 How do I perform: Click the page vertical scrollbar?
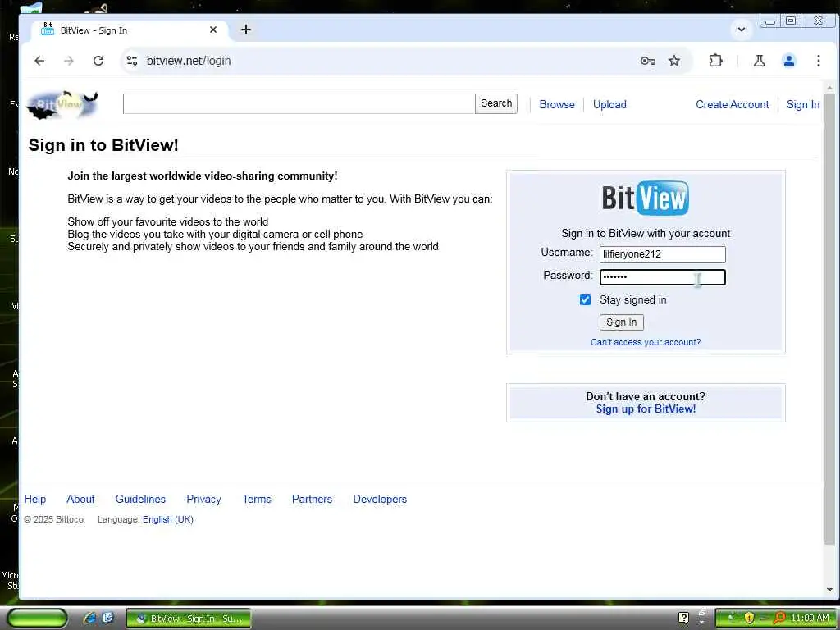[x=829, y=319]
